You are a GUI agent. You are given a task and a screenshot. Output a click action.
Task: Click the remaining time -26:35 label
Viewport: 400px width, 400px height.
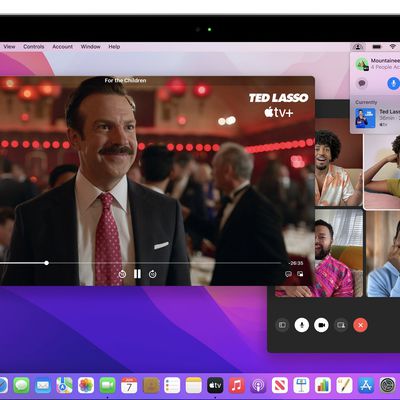[296, 263]
